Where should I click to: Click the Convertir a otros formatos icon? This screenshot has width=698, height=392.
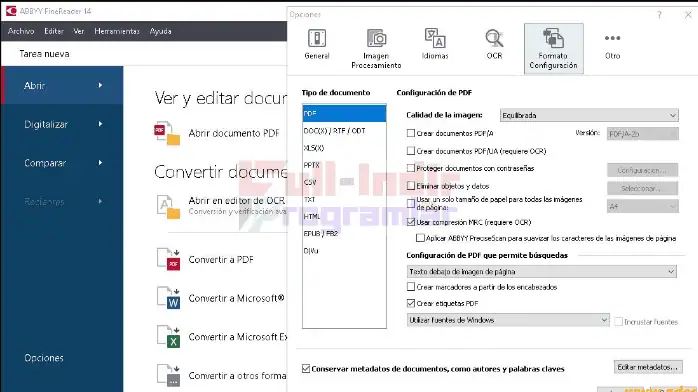[x=168, y=376]
